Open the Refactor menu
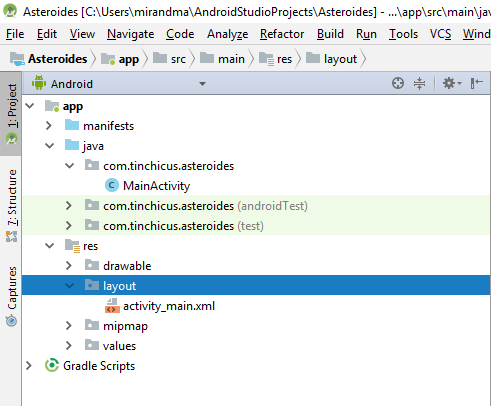The image size is (491, 406). click(282, 34)
